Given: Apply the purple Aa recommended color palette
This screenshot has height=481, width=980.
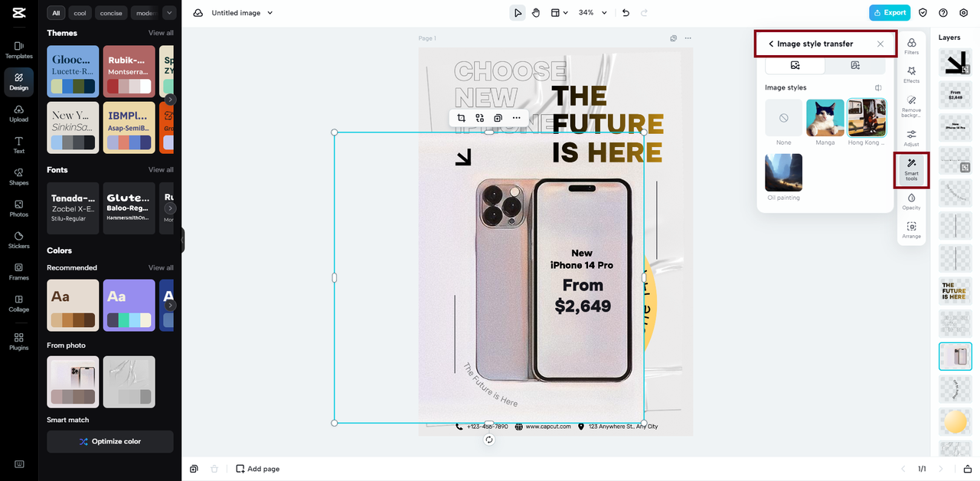Looking at the screenshot, I should click(129, 305).
